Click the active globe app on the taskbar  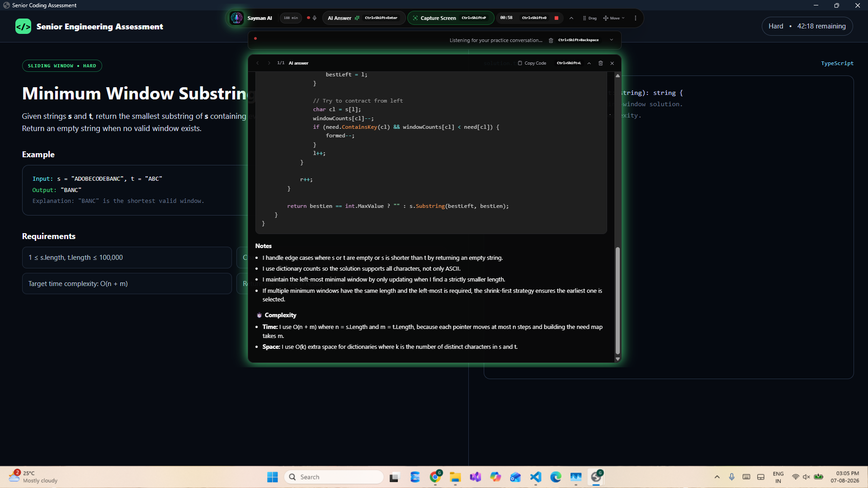(x=596, y=477)
